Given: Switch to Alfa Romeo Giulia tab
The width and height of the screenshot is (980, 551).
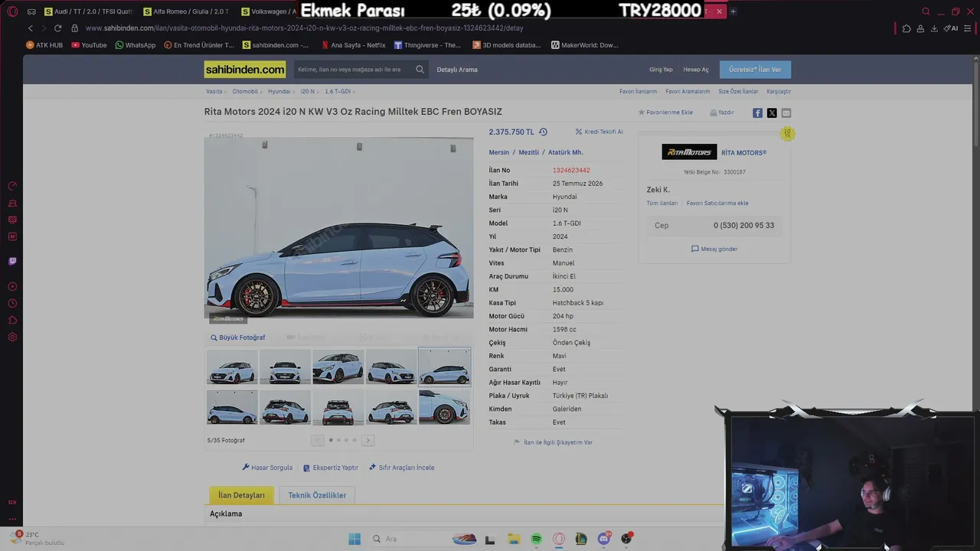Looking at the screenshot, I should [x=187, y=11].
